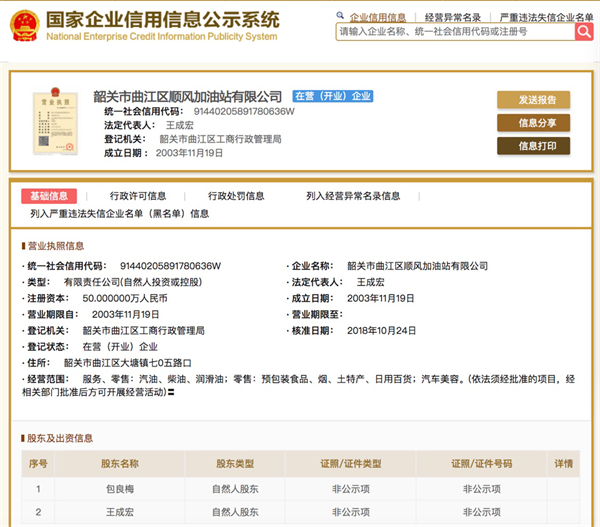The image size is (600, 527).
Task: Click the national emblem logo
Action: [x=25, y=26]
